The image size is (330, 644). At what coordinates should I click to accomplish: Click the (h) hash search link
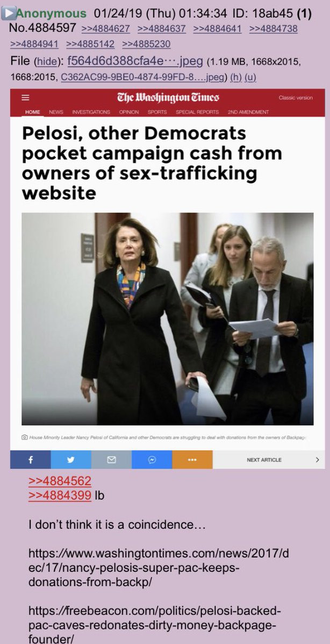point(236,77)
